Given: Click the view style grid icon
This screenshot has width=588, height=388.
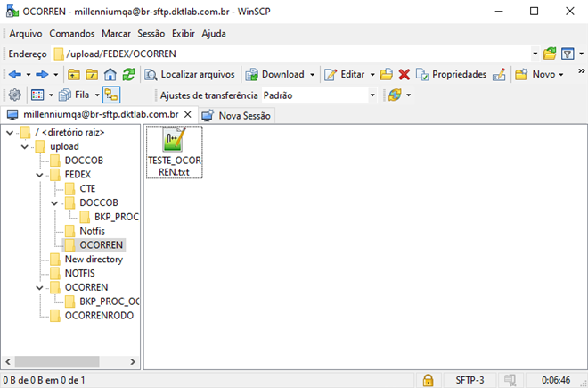Looking at the screenshot, I should coord(37,95).
